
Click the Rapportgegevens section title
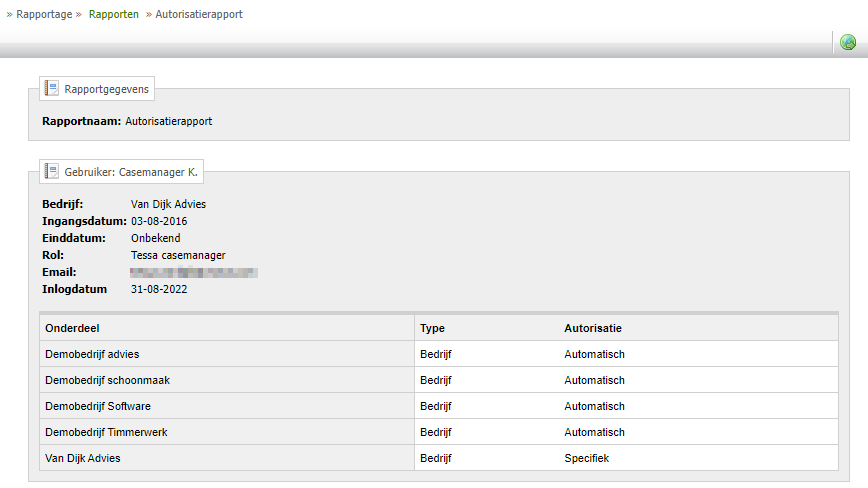click(x=106, y=89)
